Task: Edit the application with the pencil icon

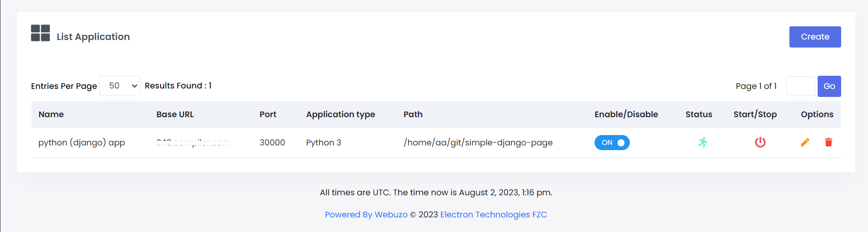Action: (805, 142)
